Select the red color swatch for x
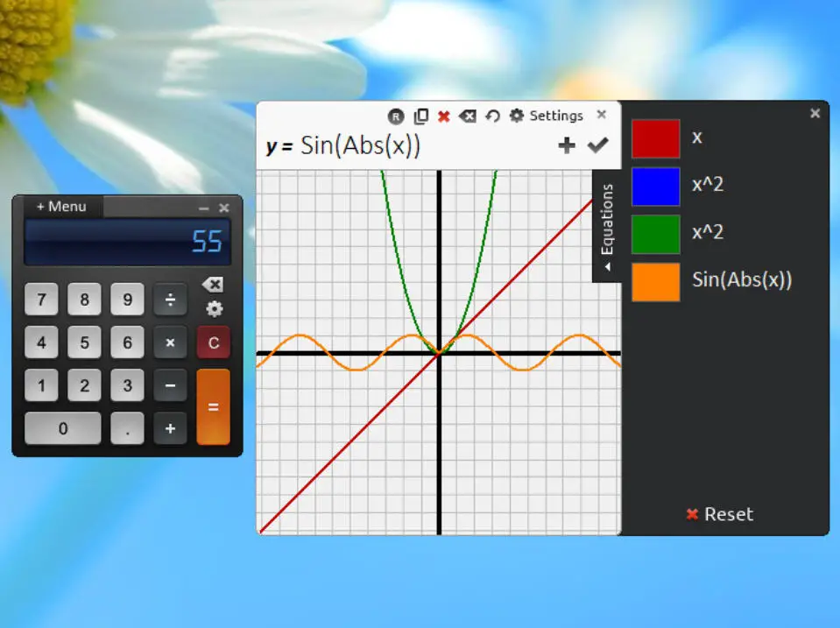Viewport: 840px width, 628px height. [x=656, y=138]
